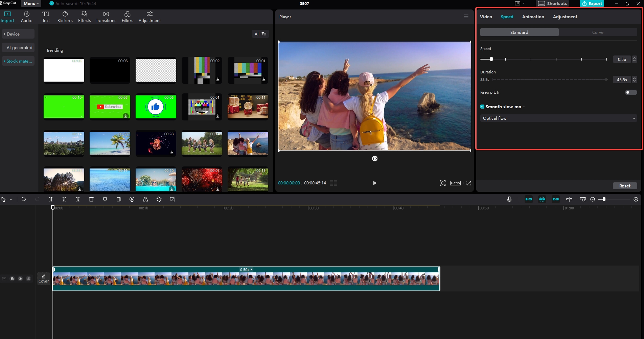The image size is (644, 339).
Task: Uncheck the Smooth slow-mo checkbox
Action: (x=482, y=107)
